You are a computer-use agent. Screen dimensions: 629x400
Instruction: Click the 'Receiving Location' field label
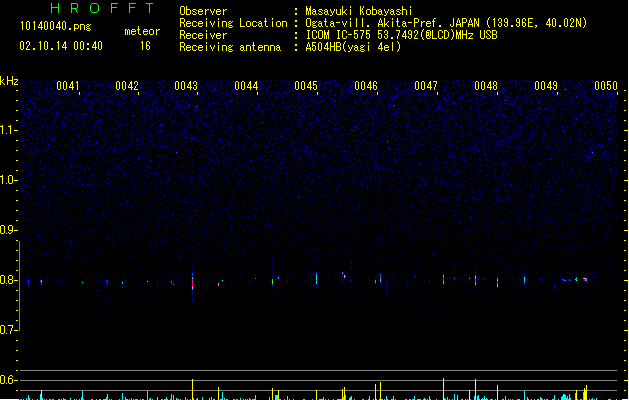click(x=233, y=23)
